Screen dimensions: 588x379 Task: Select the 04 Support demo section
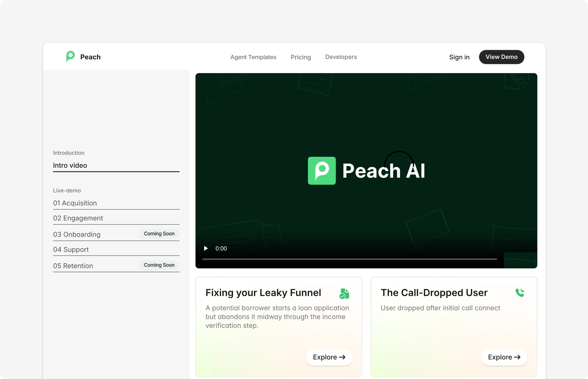point(71,249)
